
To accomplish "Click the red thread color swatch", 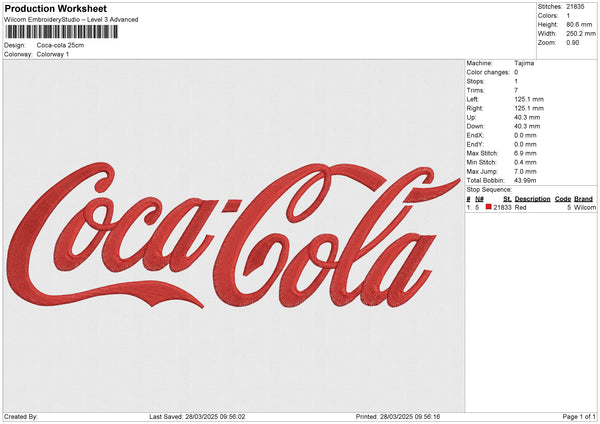I will (489, 207).
